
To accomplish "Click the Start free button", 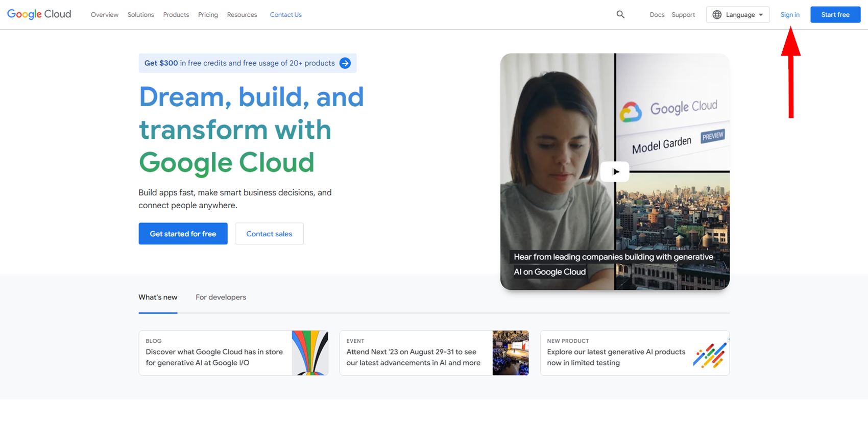I will pos(835,15).
